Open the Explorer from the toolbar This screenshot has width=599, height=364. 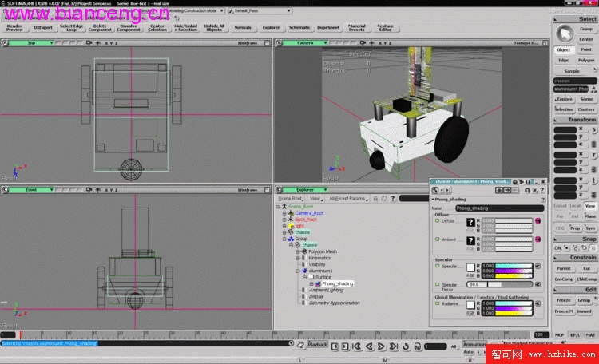[271, 27]
